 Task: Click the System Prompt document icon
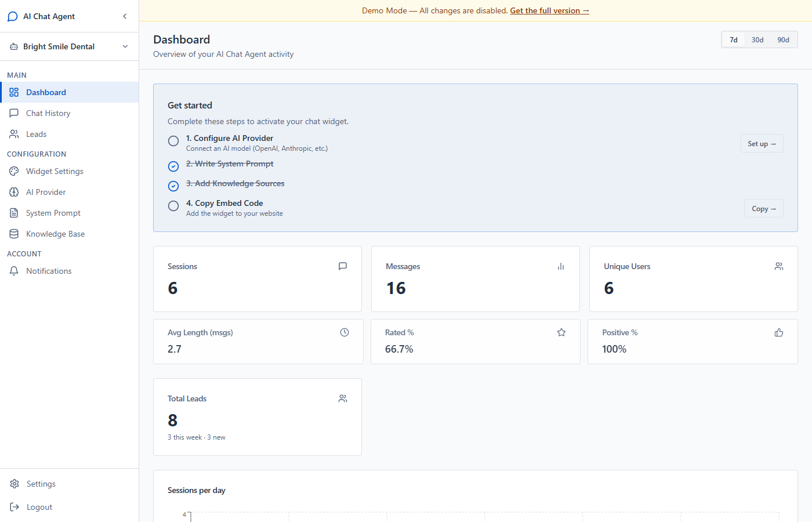tap(14, 213)
